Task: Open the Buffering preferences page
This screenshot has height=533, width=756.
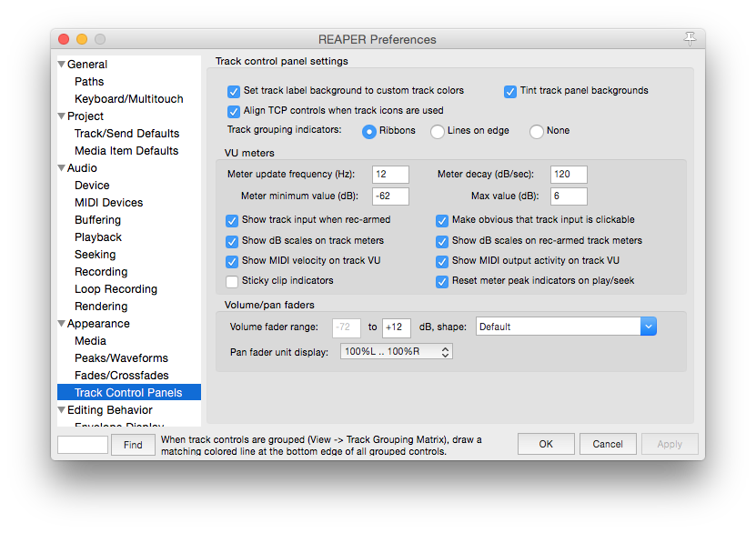Action: [97, 220]
